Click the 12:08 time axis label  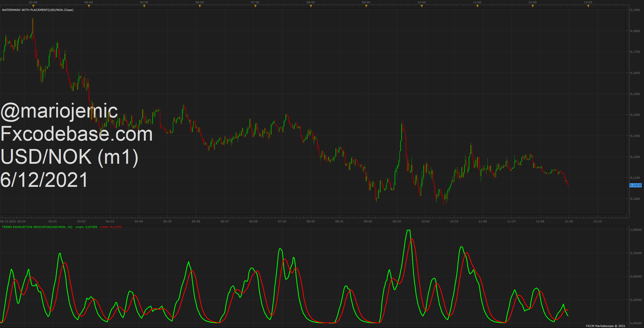[540, 221]
